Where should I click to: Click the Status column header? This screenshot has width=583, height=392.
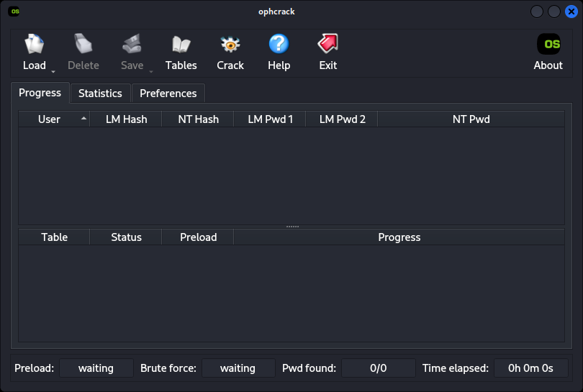(x=126, y=237)
